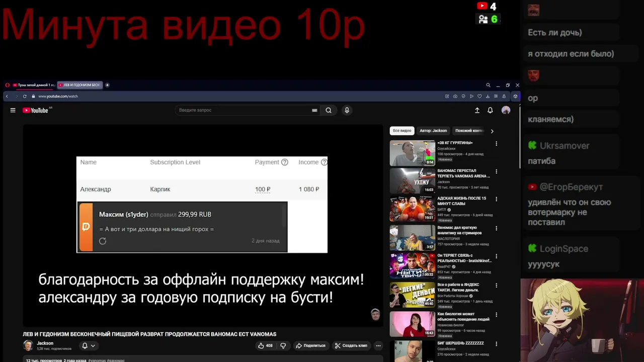644x362 pixels.
Task: Show more filter chips with right chevron
Action: click(x=492, y=131)
